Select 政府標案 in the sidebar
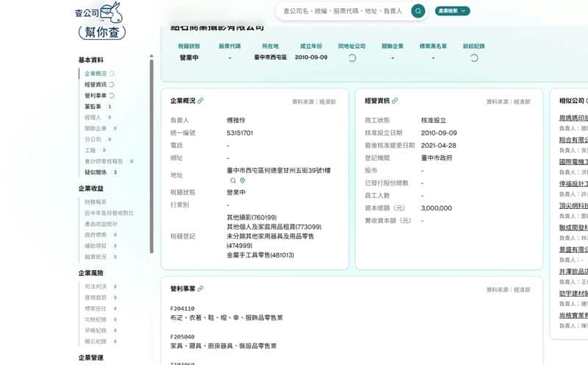Screen dimensions: 588x365 pos(96,235)
